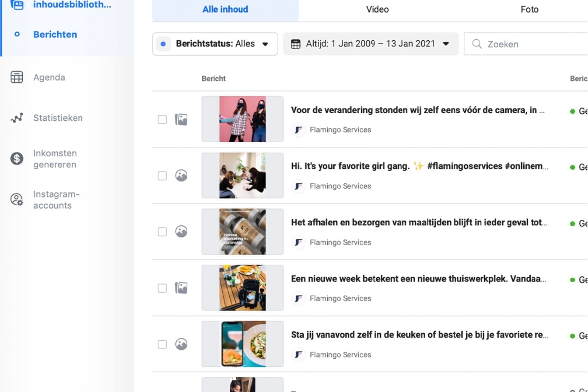588x392 pixels.
Task: Open Instagram-accounts icon in sidebar
Action: (16, 200)
